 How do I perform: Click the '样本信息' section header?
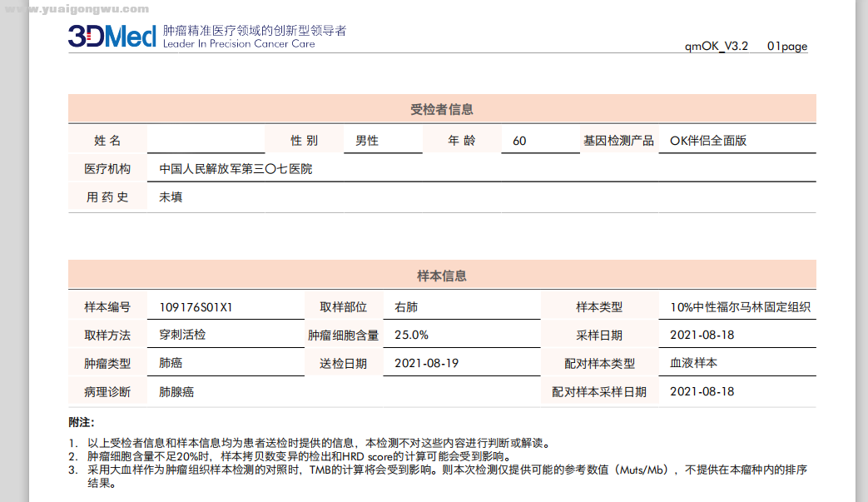pyautogui.click(x=442, y=276)
